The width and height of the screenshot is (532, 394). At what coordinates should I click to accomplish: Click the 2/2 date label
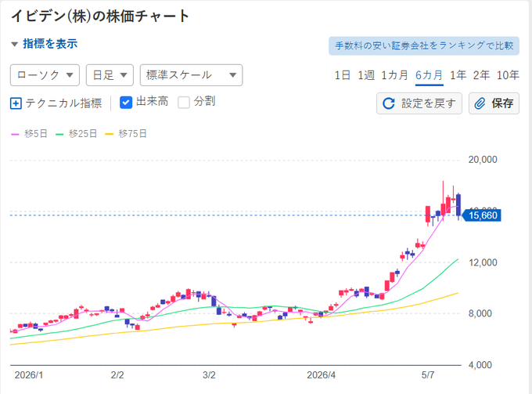[117, 375]
